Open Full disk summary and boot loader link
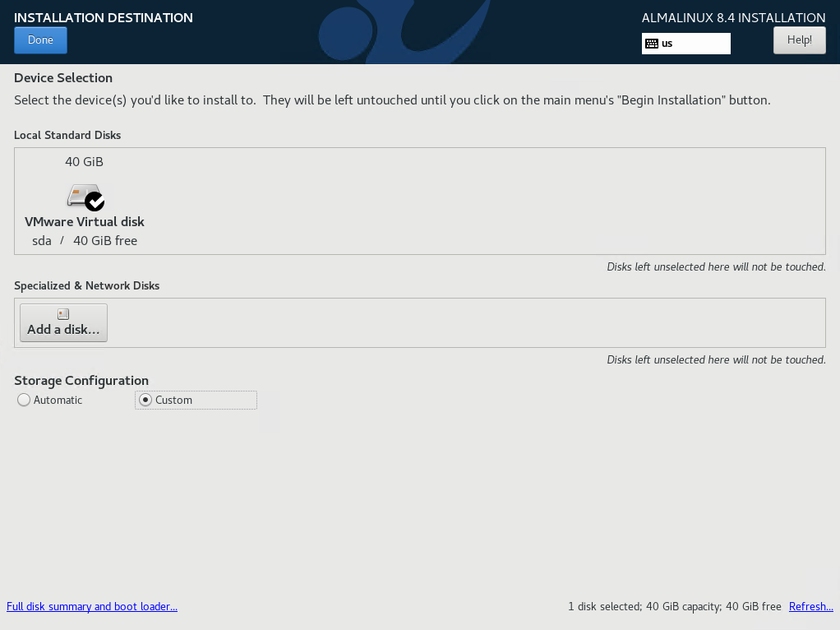Screen dimensions: 840x630 (x=91, y=606)
